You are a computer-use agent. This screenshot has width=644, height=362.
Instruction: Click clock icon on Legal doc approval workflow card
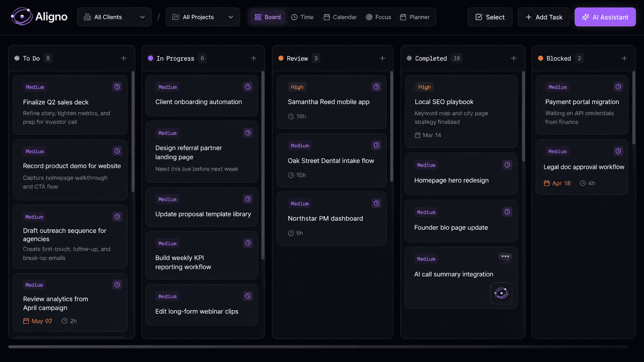click(618, 151)
